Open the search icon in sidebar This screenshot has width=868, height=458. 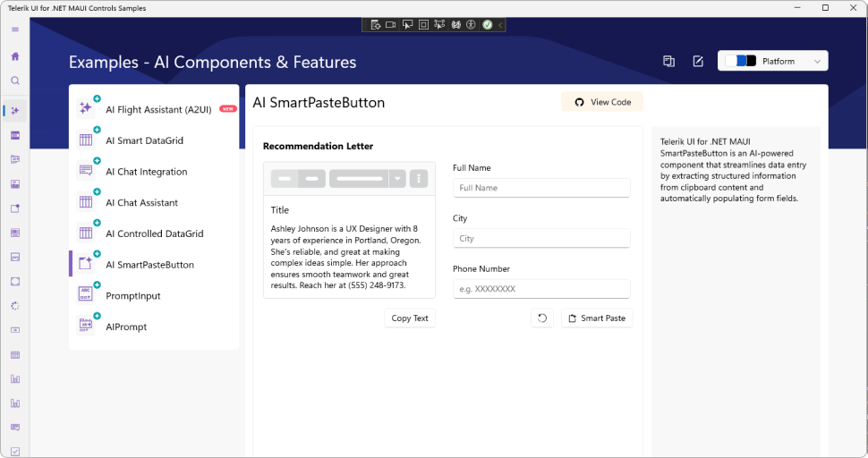15,81
